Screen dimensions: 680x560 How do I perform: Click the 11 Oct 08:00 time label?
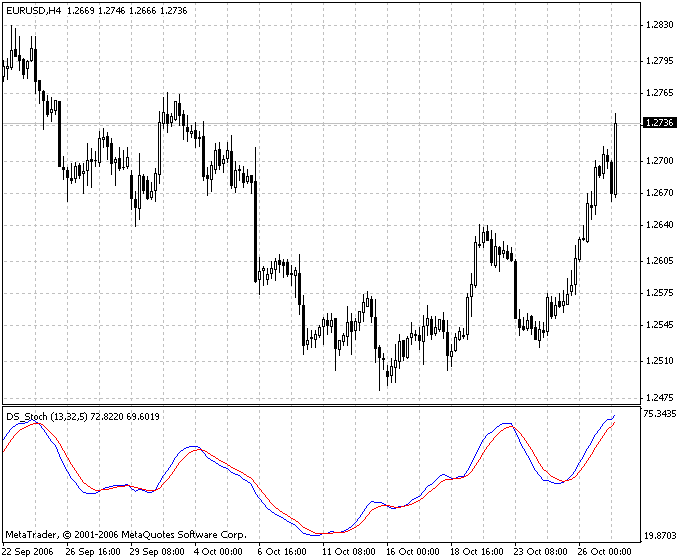tap(347, 551)
